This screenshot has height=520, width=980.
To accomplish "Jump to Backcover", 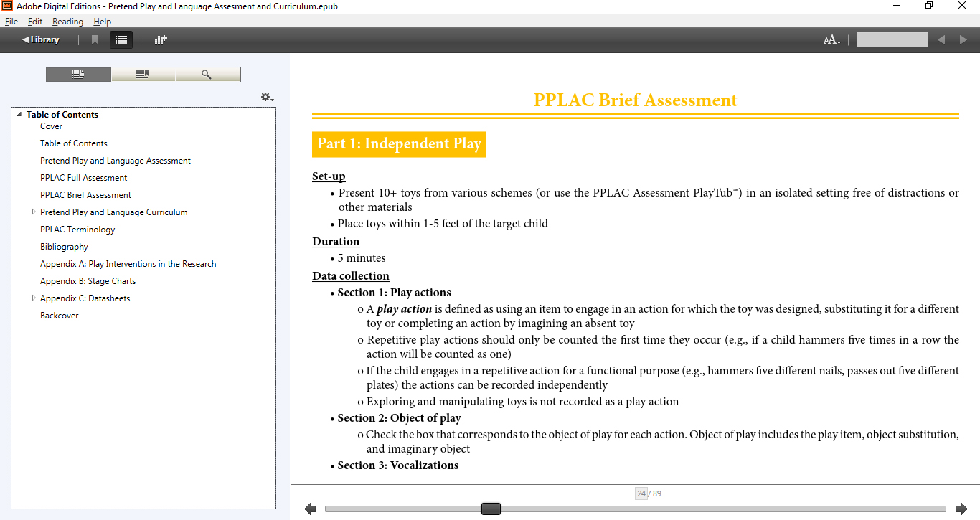I will point(60,316).
